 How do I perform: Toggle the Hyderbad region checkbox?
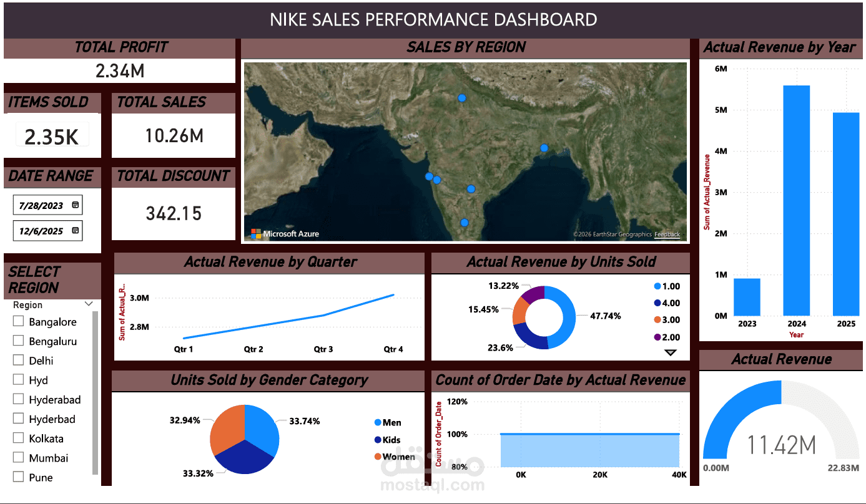(x=19, y=418)
